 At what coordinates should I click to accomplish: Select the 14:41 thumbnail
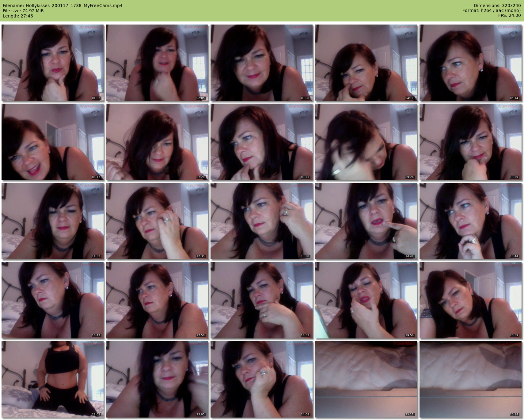[366, 221]
